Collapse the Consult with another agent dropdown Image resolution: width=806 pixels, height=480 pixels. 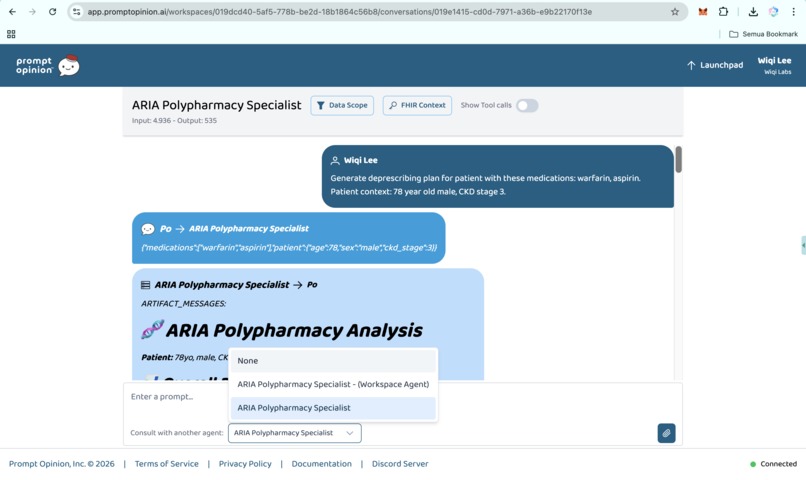click(295, 433)
